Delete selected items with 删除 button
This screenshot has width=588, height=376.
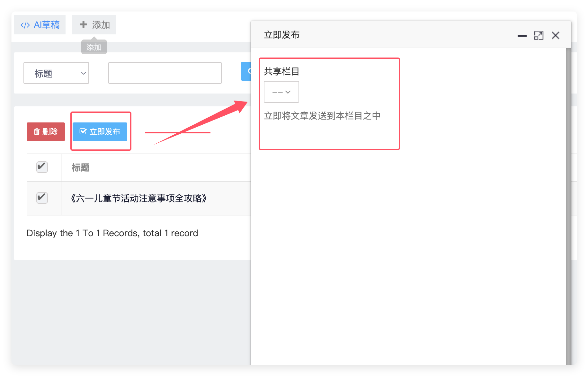[46, 132]
